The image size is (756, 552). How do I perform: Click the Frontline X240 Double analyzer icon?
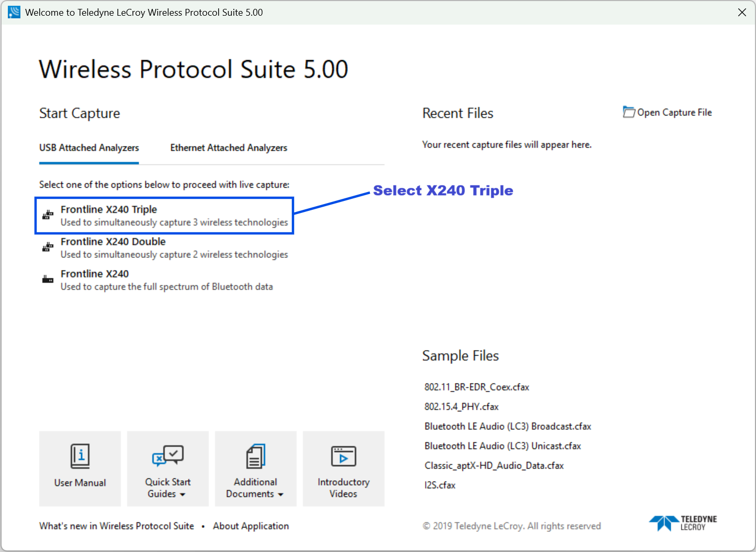point(48,247)
